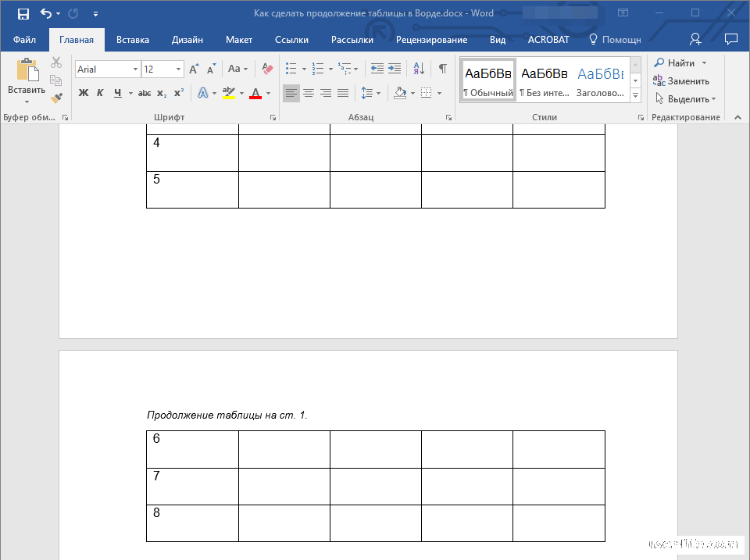Image resolution: width=750 pixels, height=560 pixels.
Task: Collapse the ribbon with the chevron
Action: tap(737, 118)
